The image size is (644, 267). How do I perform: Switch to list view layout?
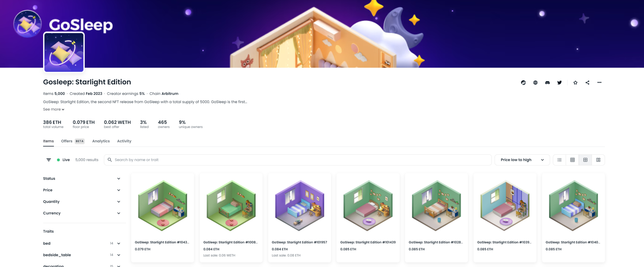[559, 160]
